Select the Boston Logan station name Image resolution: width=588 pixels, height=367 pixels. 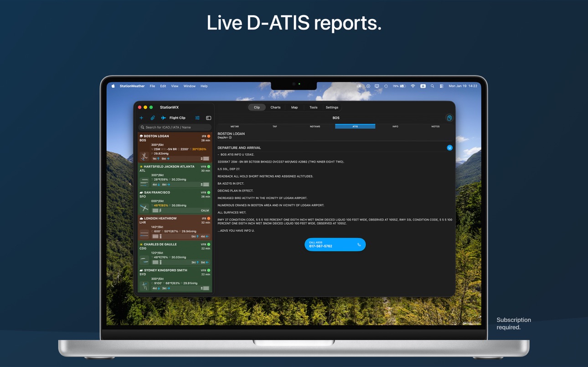[x=156, y=136]
